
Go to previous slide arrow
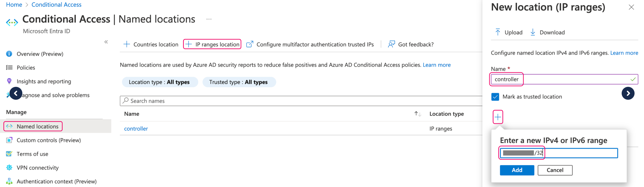click(16, 93)
